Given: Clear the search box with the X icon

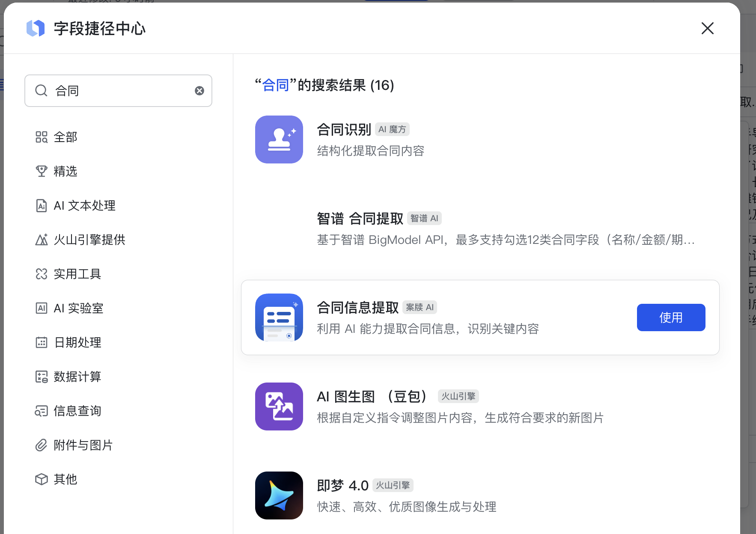Looking at the screenshot, I should tap(199, 91).
